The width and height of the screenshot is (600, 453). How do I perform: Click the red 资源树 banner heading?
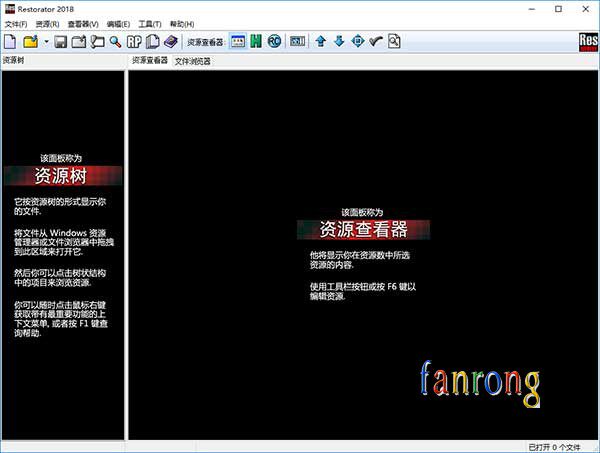pos(63,176)
